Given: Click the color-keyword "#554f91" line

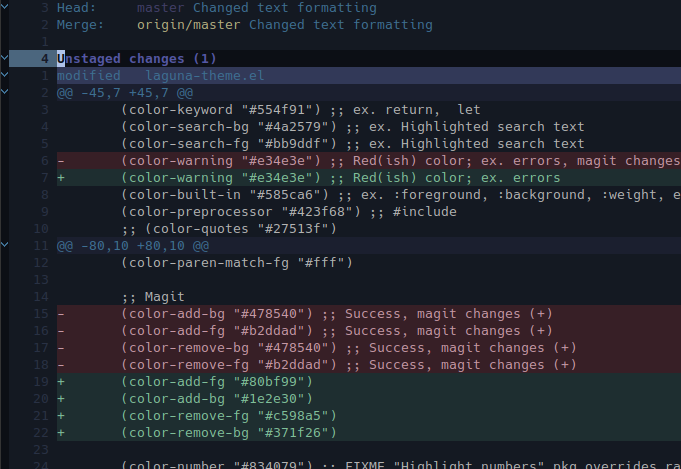Looking at the screenshot, I should (301, 109).
